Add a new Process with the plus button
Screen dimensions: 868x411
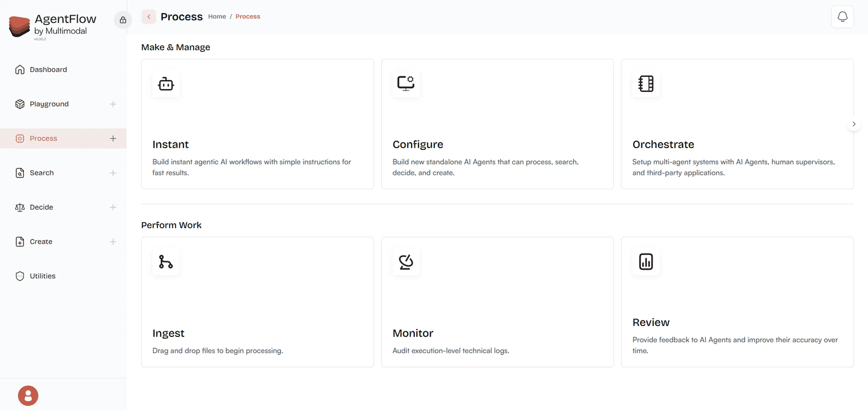coord(113,138)
